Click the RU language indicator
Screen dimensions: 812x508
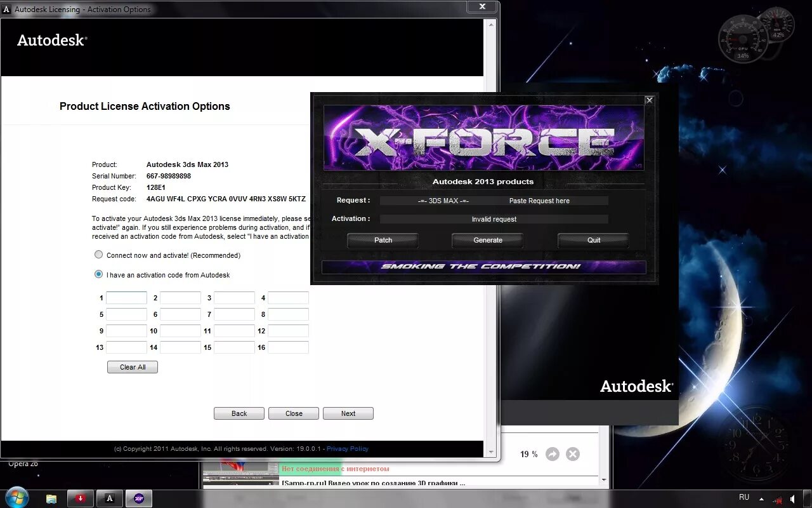(x=744, y=497)
